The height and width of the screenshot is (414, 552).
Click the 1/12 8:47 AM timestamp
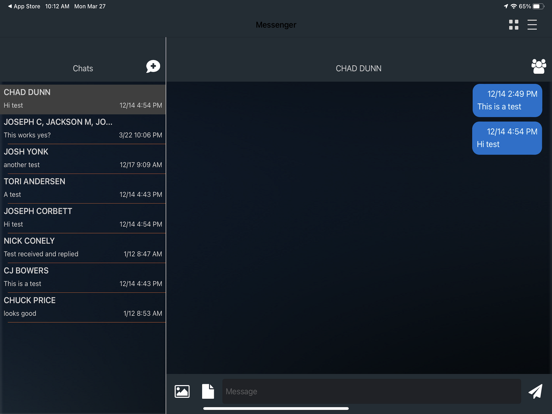point(143,254)
